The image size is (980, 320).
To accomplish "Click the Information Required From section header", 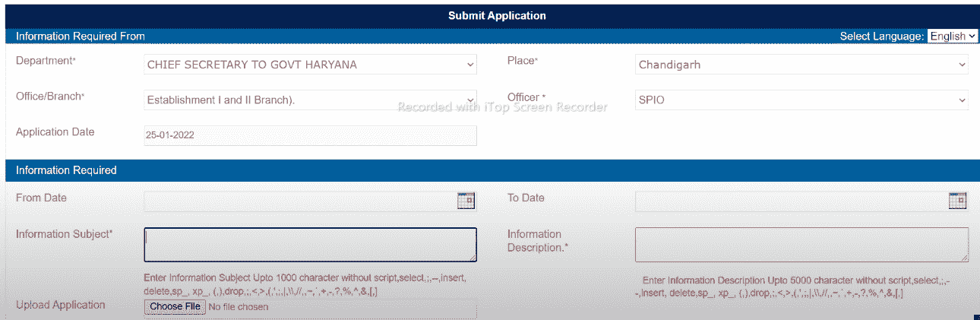I will click(81, 36).
